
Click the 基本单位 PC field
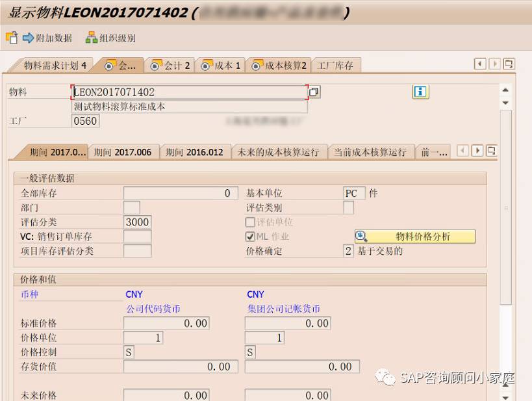pos(354,193)
